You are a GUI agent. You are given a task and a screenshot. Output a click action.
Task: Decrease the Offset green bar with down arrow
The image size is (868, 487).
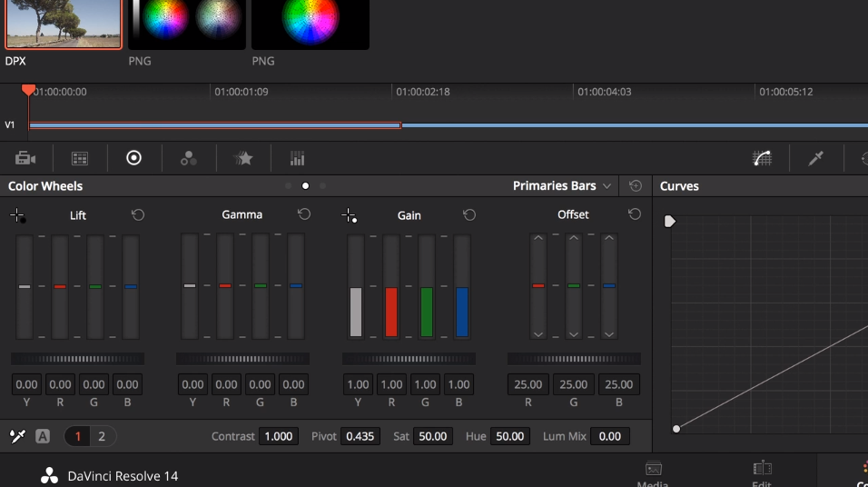(x=574, y=334)
